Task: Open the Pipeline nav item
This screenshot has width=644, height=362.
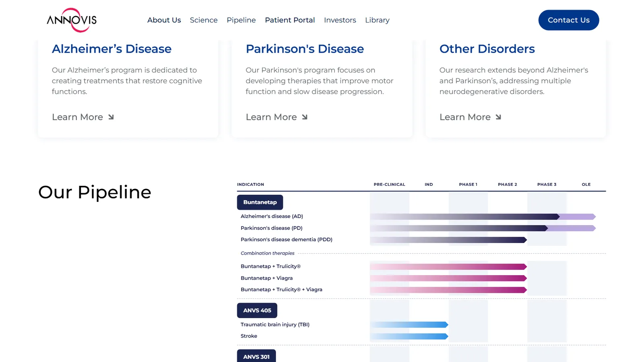Action: click(x=241, y=20)
